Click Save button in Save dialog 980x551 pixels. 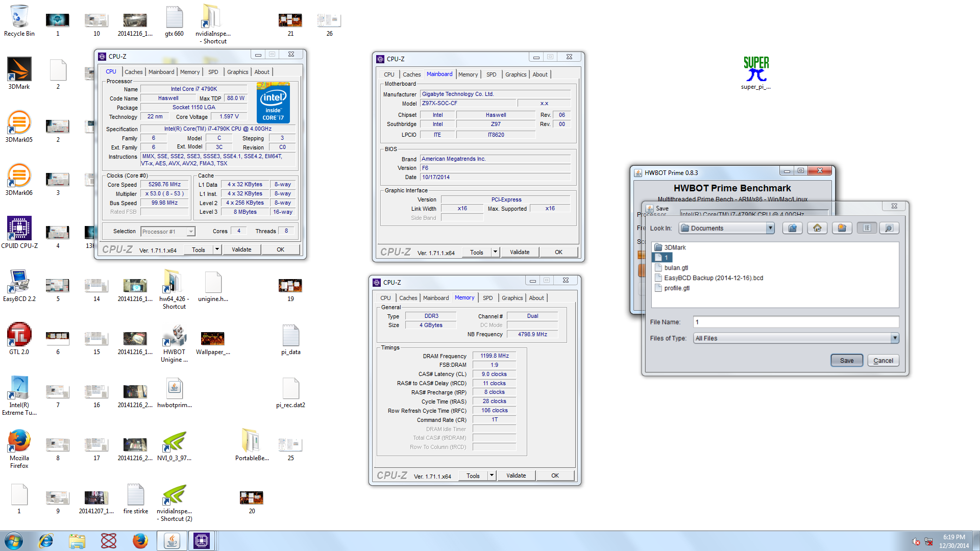(847, 361)
